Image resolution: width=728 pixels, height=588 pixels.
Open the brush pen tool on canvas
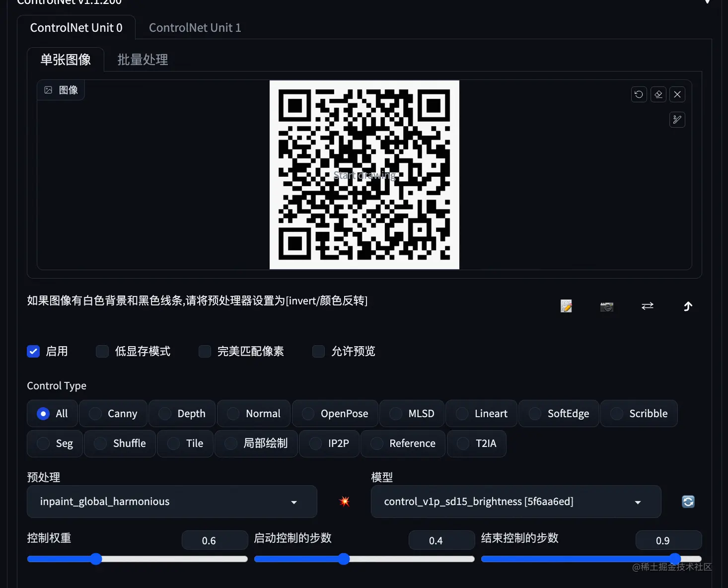(x=677, y=120)
